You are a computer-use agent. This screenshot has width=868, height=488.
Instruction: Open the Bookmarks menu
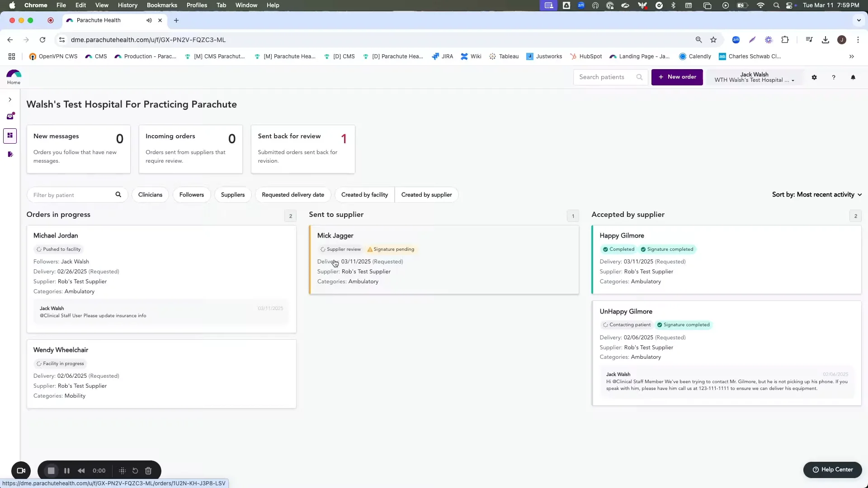tap(161, 5)
